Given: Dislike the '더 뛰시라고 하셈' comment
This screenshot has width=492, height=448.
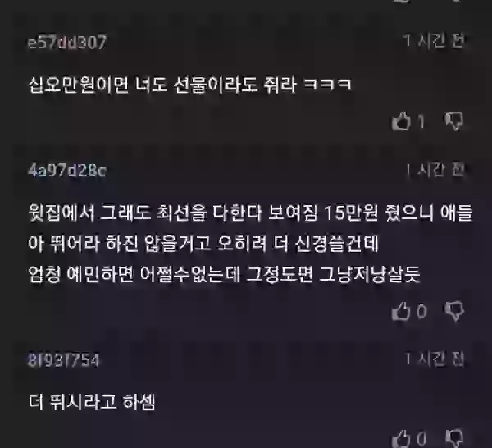Looking at the screenshot, I should [x=454, y=438].
